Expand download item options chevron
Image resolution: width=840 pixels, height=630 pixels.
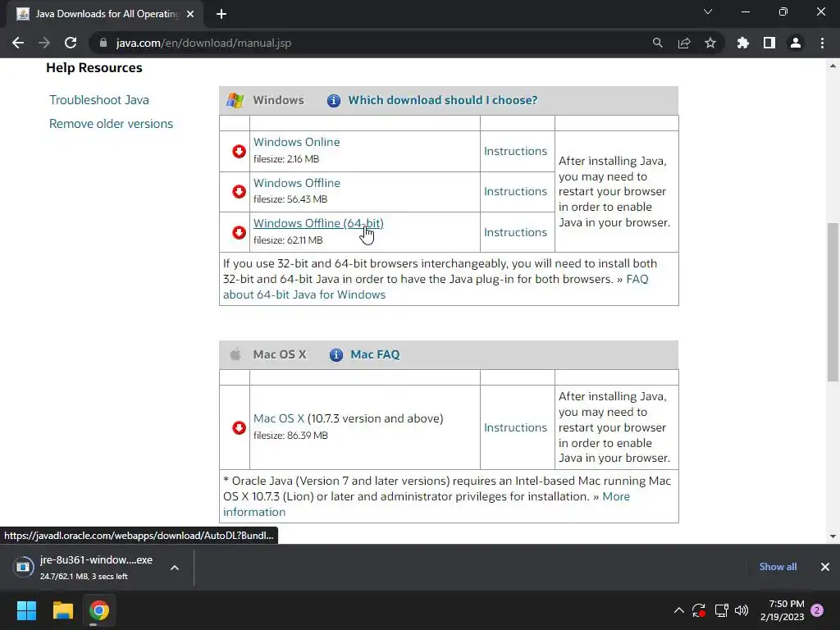(175, 568)
